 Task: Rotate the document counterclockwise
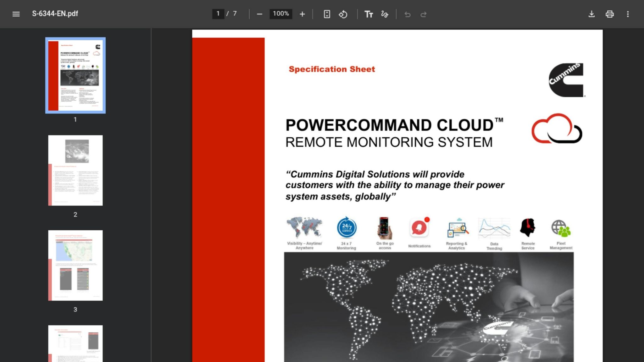coord(343,14)
